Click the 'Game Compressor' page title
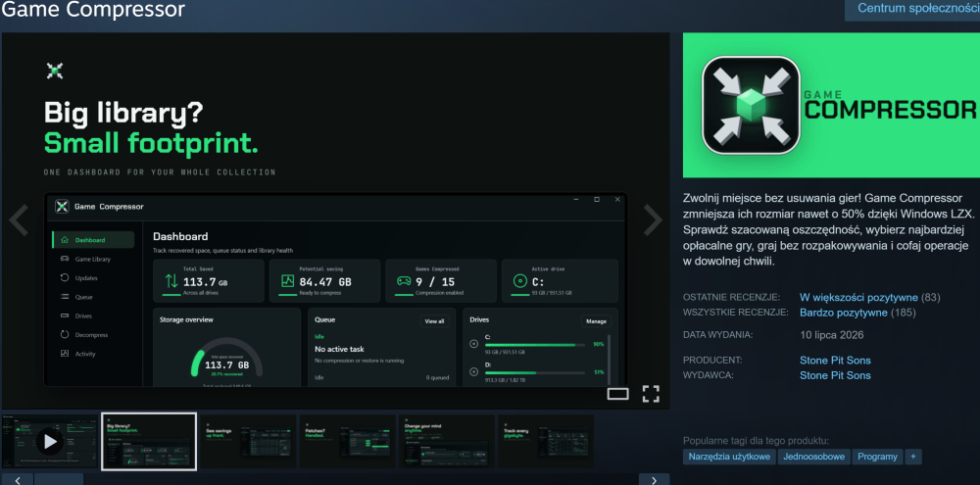Image resolution: width=980 pixels, height=485 pixels. (94, 10)
